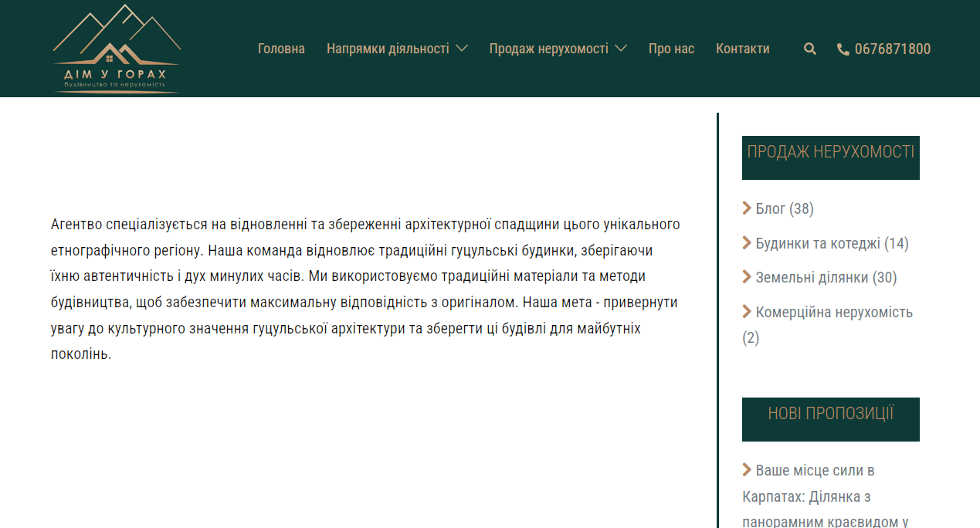Click the arrow icon beside Ваше місце сили
This screenshot has width=980, height=528.
(747, 469)
